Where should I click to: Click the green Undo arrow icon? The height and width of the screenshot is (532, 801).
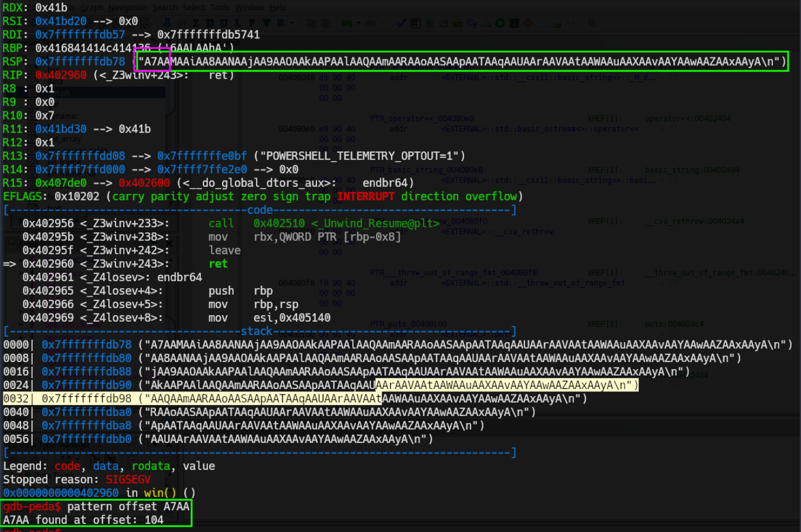[x=347, y=23]
